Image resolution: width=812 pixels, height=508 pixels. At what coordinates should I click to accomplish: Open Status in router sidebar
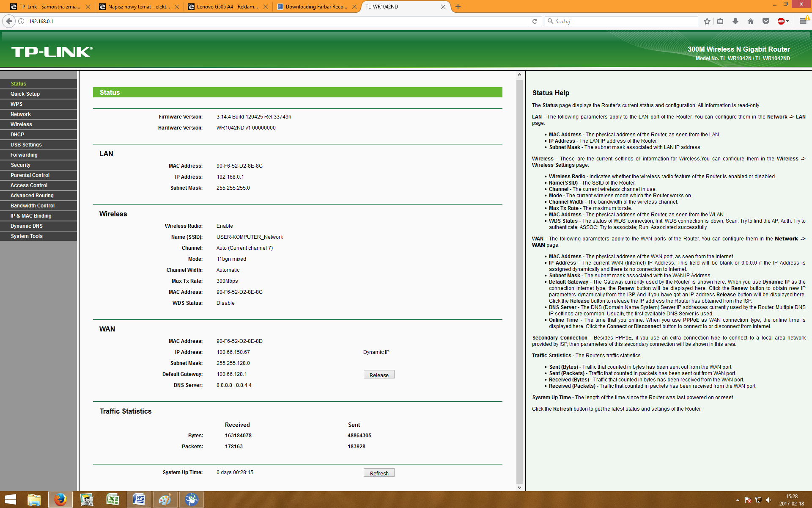click(x=38, y=84)
